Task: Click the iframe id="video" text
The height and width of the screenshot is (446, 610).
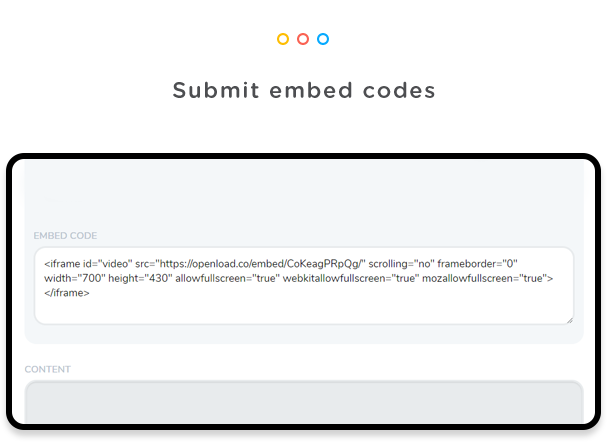Action: (x=88, y=264)
